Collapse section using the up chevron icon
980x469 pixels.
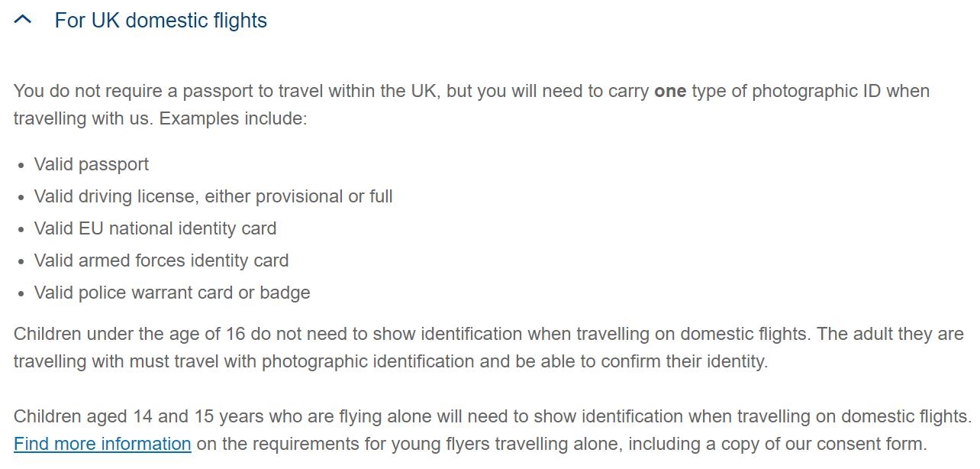point(23,21)
